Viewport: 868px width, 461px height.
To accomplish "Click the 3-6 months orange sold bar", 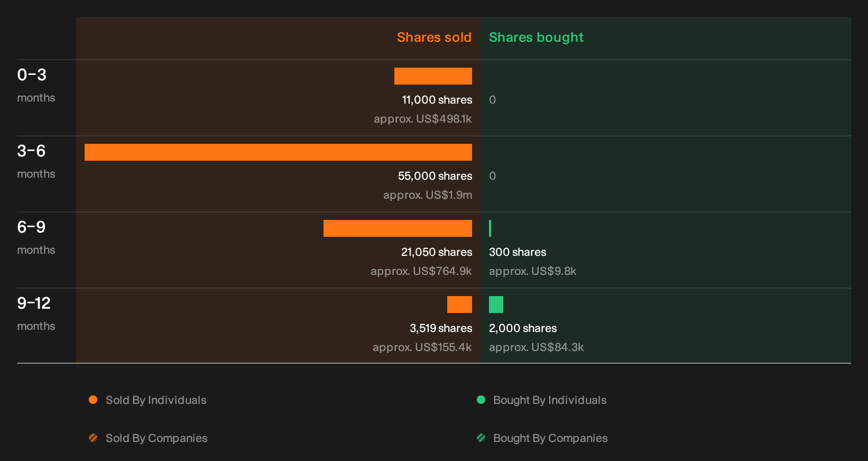I will (278, 152).
